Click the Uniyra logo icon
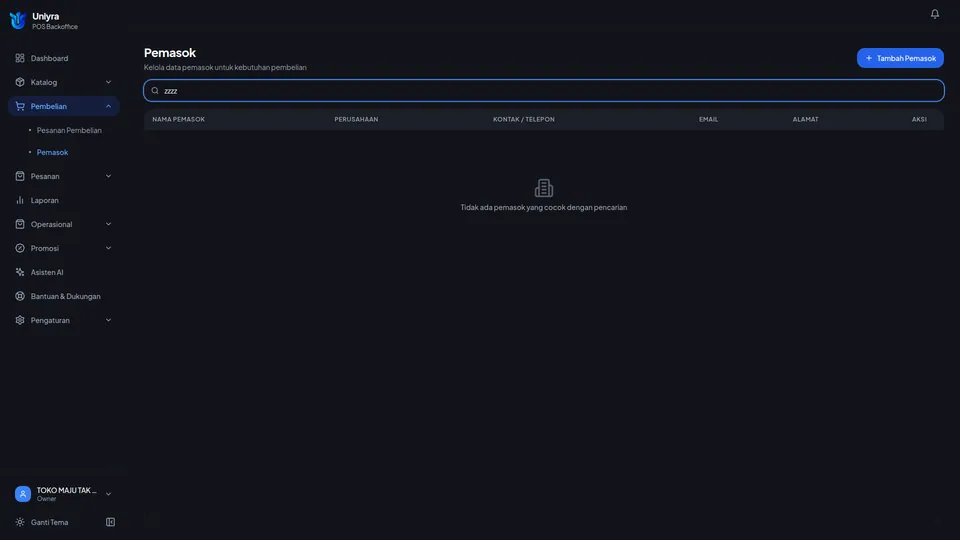 click(x=18, y=20)
